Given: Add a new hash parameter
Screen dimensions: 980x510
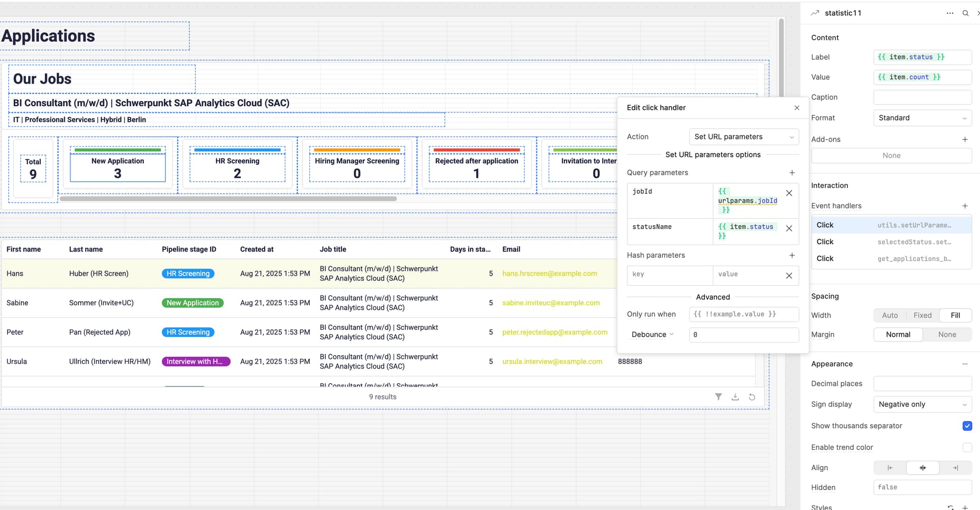Looking at the screenshot, I should click(x=792, y=255).
